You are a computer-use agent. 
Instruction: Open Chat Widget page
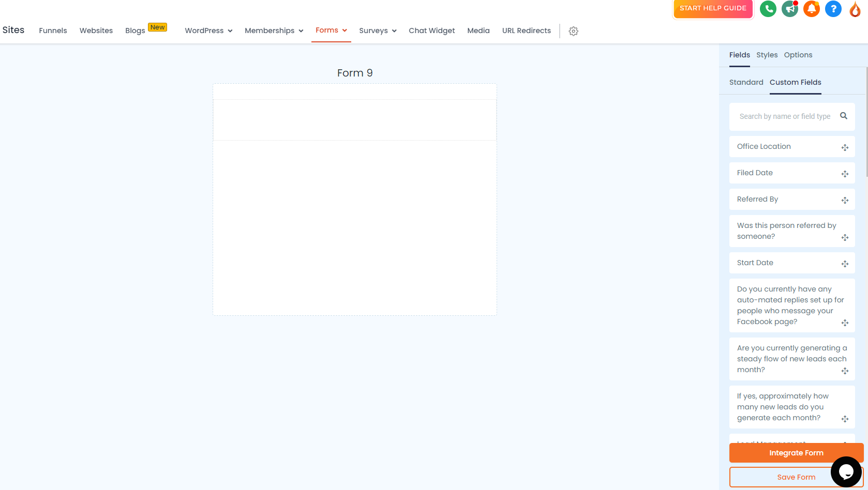(x=432, y=30)
